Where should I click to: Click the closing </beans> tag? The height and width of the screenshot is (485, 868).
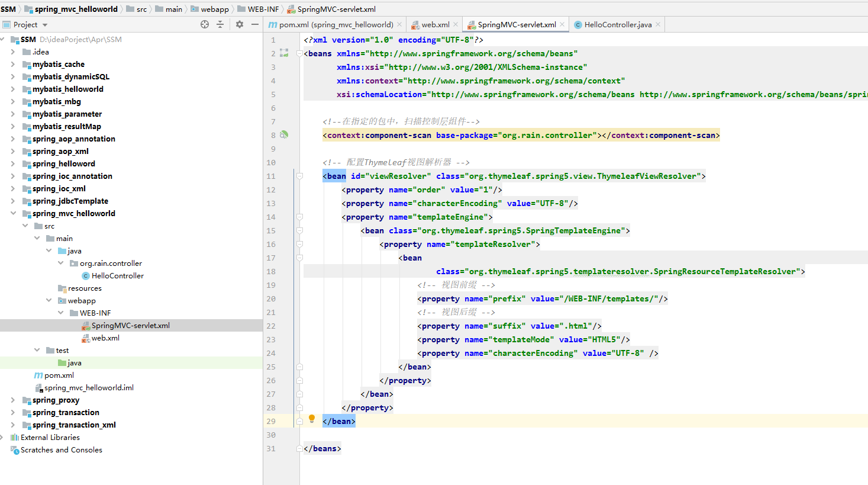[x=322, y=448]
